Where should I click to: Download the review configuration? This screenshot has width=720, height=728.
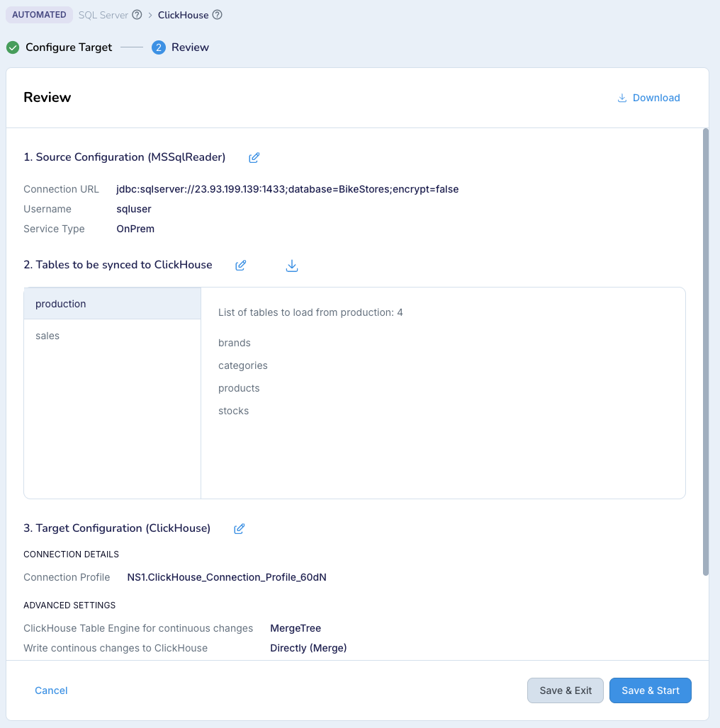[648, 98]
